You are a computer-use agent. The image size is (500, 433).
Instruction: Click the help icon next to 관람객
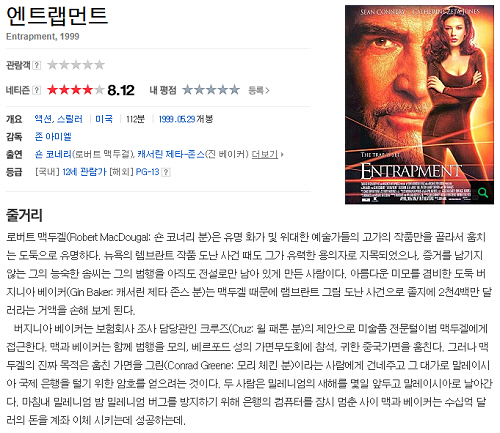(37, 65)
